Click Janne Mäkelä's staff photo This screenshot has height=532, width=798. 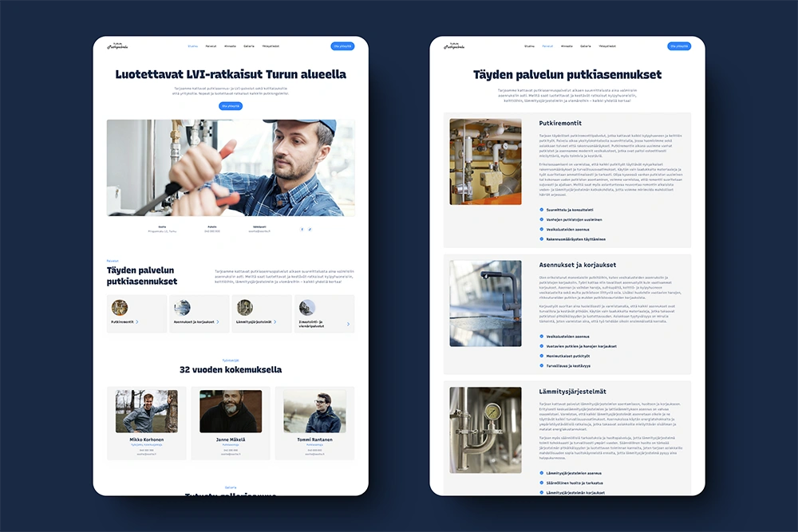[231, 412]
